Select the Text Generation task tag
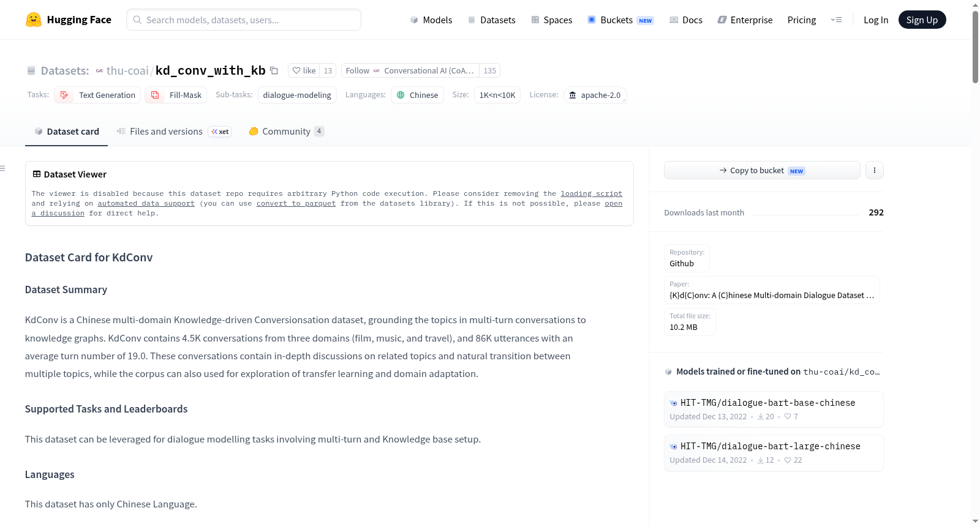This screenshot has height=527, width=980. point(97,95)
